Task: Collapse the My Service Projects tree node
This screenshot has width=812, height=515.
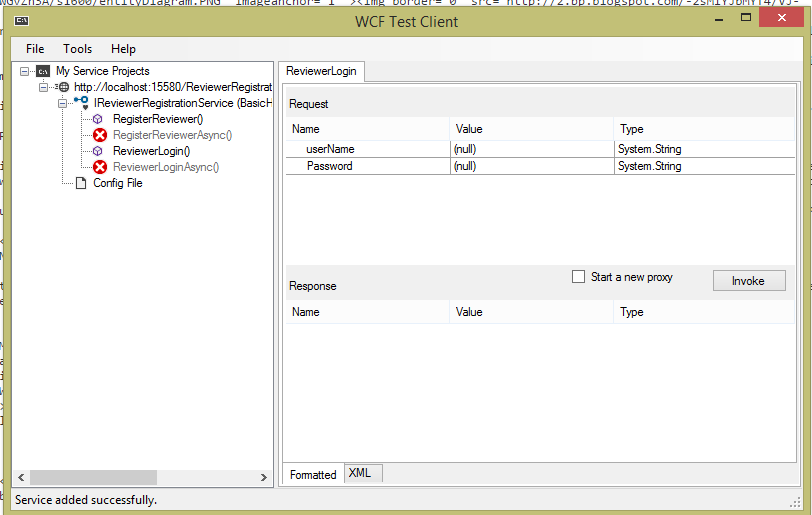Action: click(x=24, y=71)
